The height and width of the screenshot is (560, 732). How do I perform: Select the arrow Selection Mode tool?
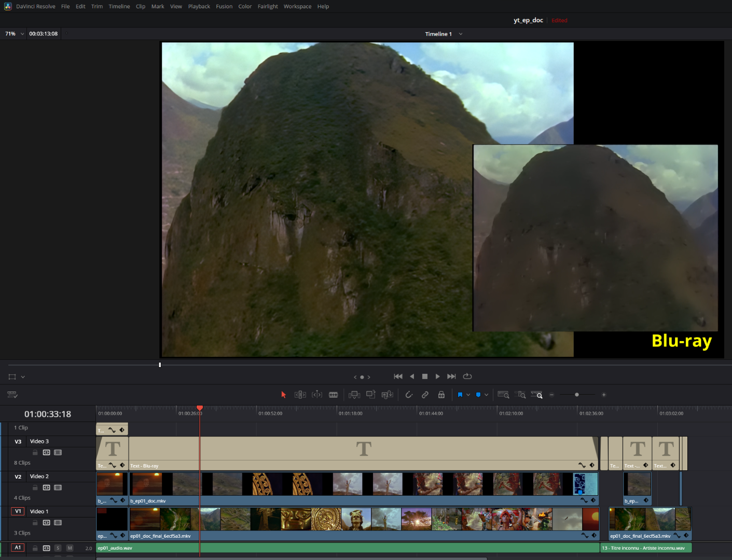tap(283, 395)
